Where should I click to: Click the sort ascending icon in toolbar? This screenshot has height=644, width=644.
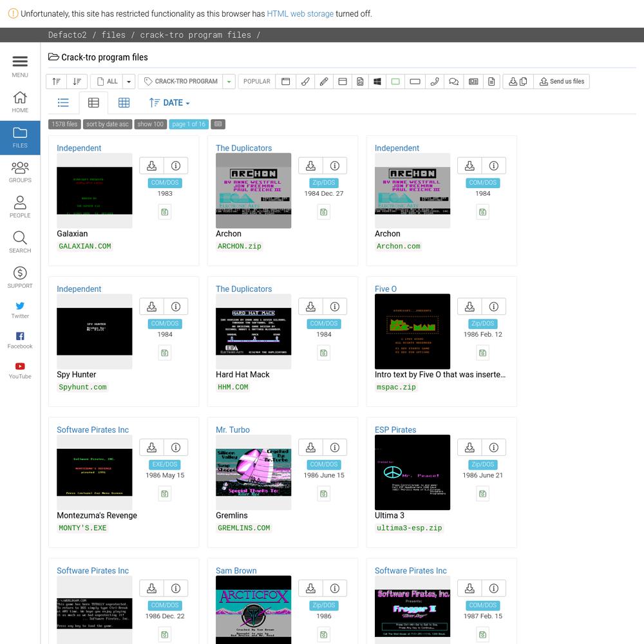57,82
